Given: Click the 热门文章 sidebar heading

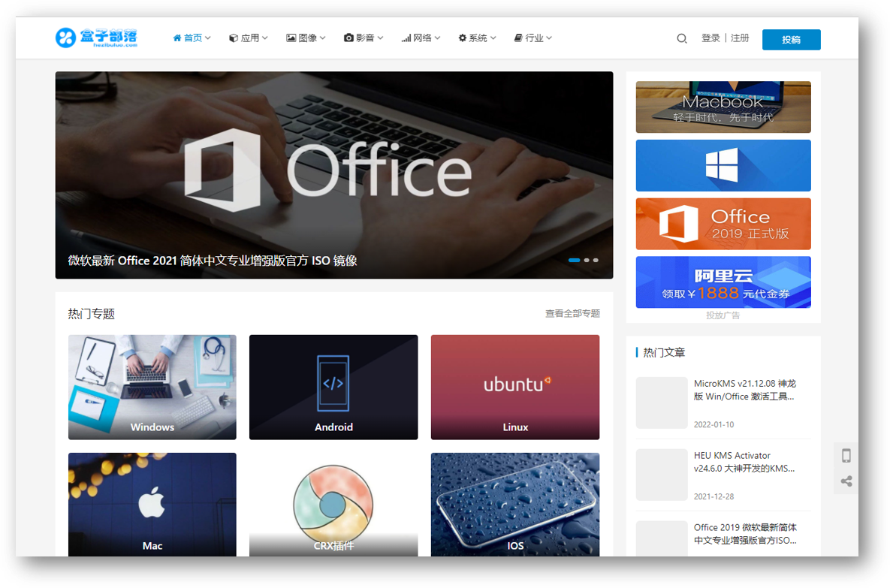Looking at the screenshot, I should (x=663, y=352).
